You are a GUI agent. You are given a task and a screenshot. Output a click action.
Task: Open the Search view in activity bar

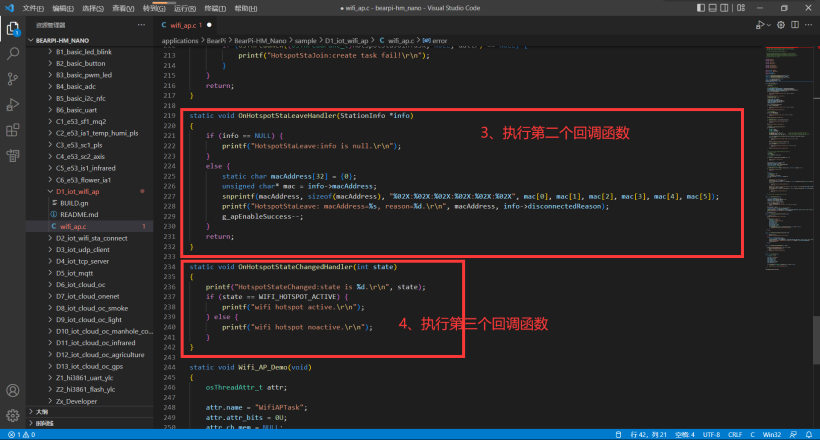13,53
